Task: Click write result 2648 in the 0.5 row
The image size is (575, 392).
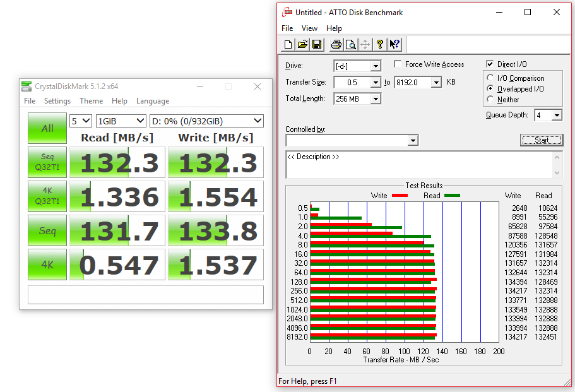Action: (x=519, y=208)
